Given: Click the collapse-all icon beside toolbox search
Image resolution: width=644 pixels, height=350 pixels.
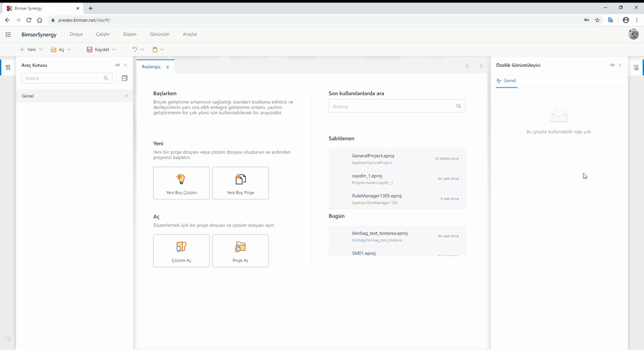Looking at the screenshot, I should tap(124, 78).
